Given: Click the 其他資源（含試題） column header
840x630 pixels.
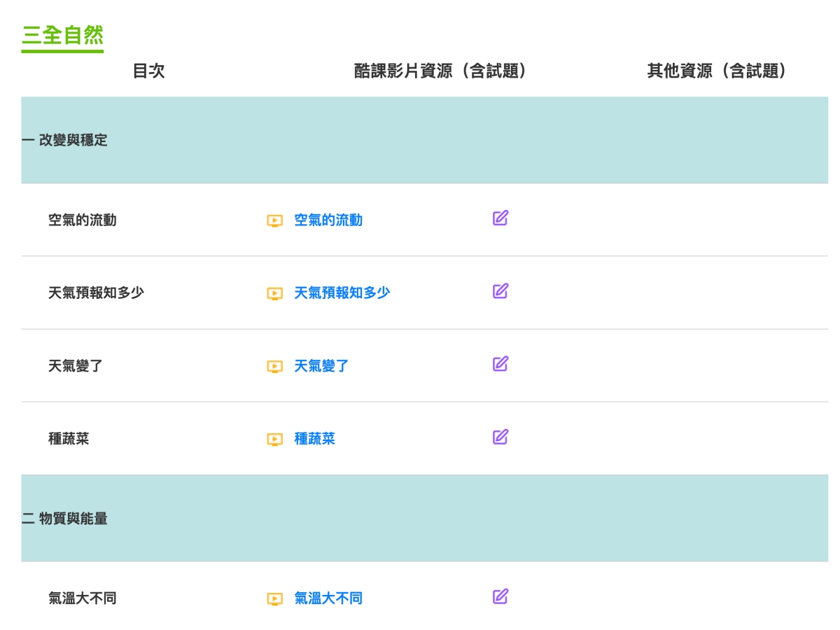Looking at the screenshot, I should coord(717,71).
